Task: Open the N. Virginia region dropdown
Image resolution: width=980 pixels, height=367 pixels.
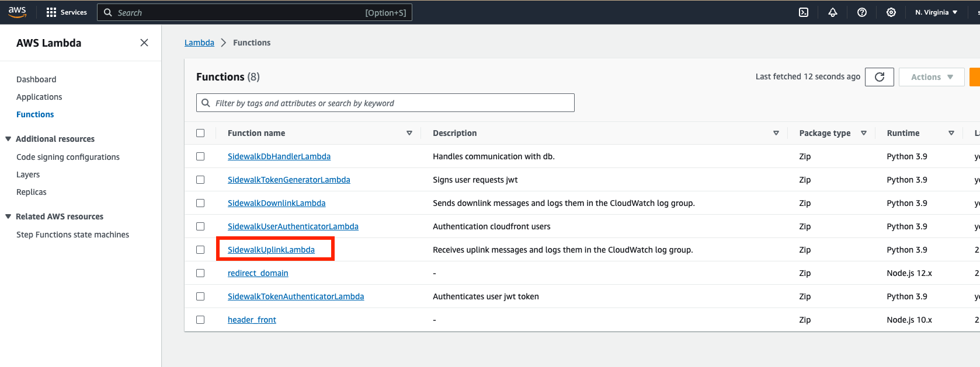Action: (936, 12)
